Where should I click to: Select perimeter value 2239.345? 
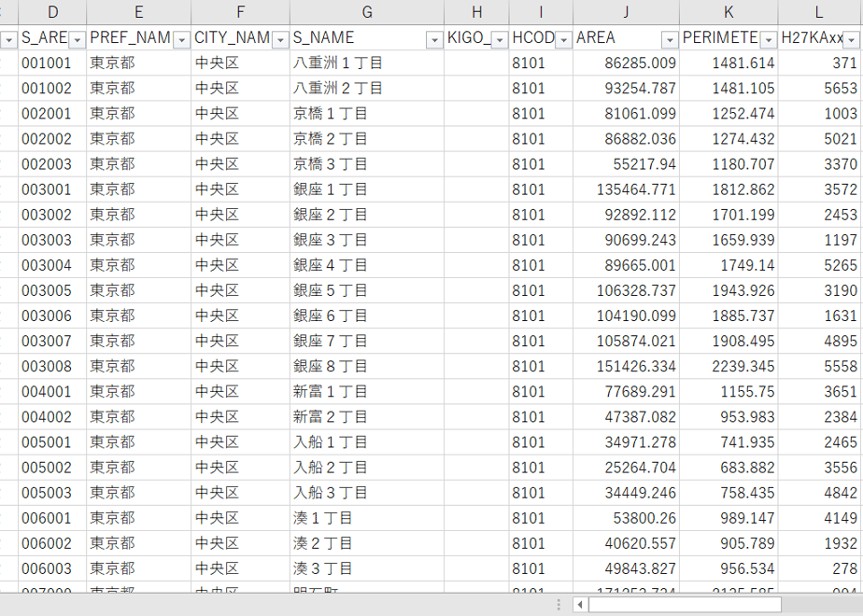pyautogui.click(x=729, y=367)
